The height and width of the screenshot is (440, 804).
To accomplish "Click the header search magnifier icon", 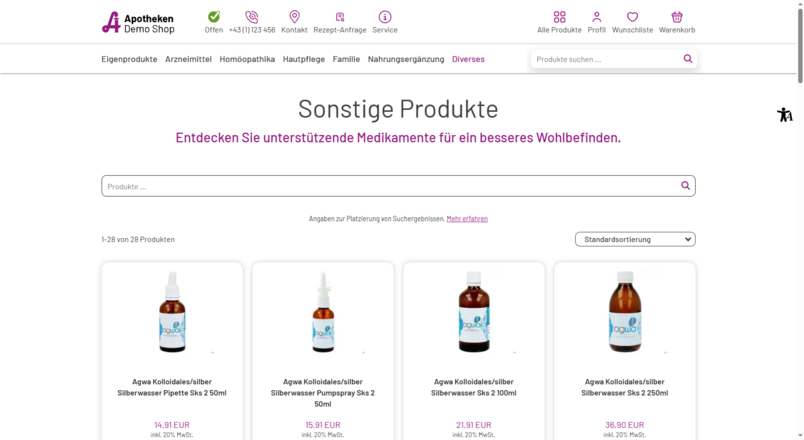I will [x=688, y=59].
